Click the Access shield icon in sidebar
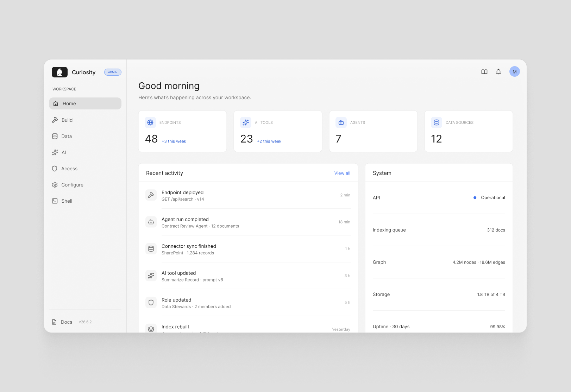This screenshot has height=392, width=571. pos(55,169)
